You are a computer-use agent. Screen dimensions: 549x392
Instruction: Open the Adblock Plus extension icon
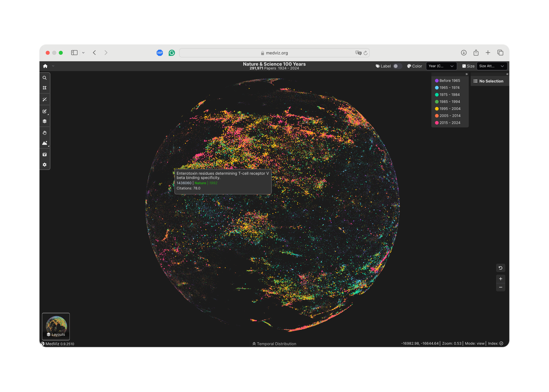click(x=160, y=53)
